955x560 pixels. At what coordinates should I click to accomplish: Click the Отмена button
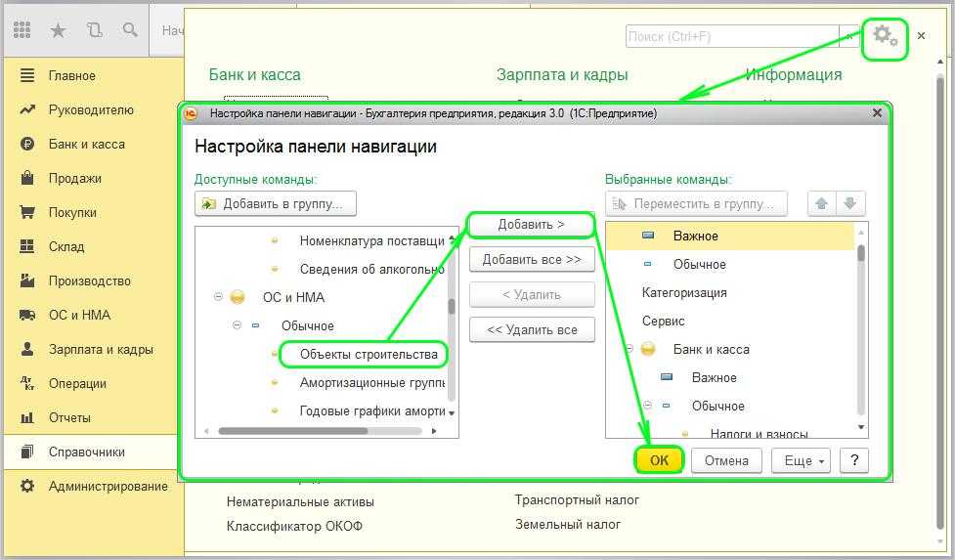tap(726, 460)
